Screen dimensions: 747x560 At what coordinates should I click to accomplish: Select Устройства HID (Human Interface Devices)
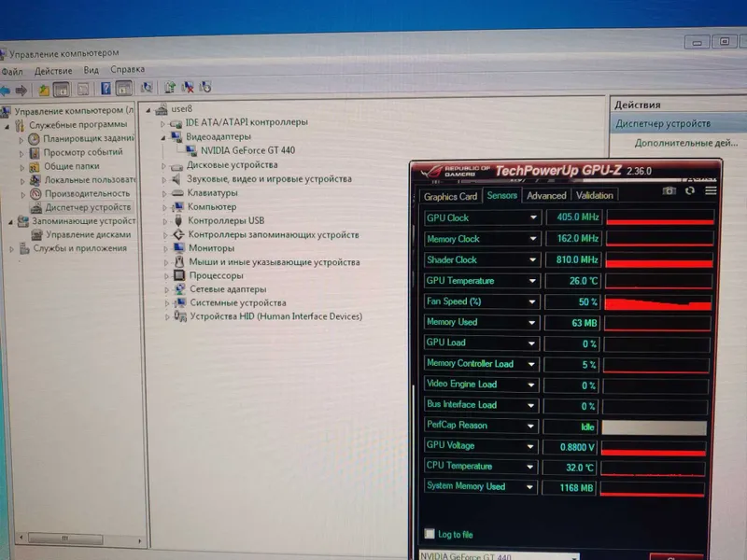pyautogui.click(x=275, y=316)
